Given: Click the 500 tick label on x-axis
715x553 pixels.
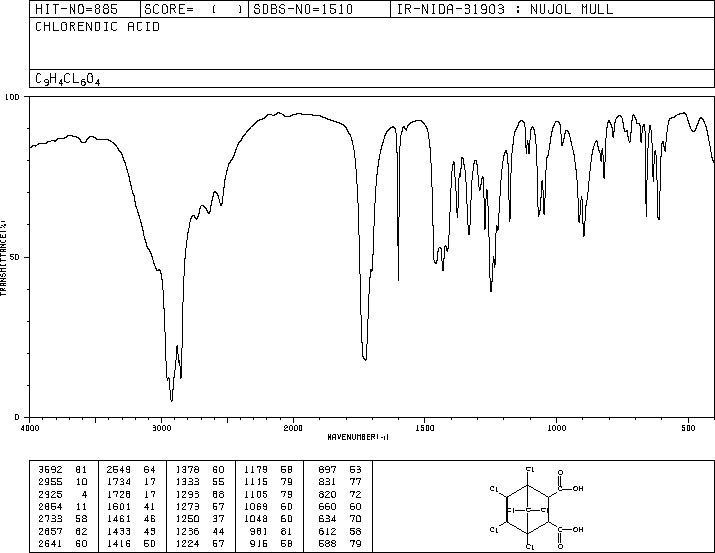Looking at the screenshot, I should (x=688, y=428).
